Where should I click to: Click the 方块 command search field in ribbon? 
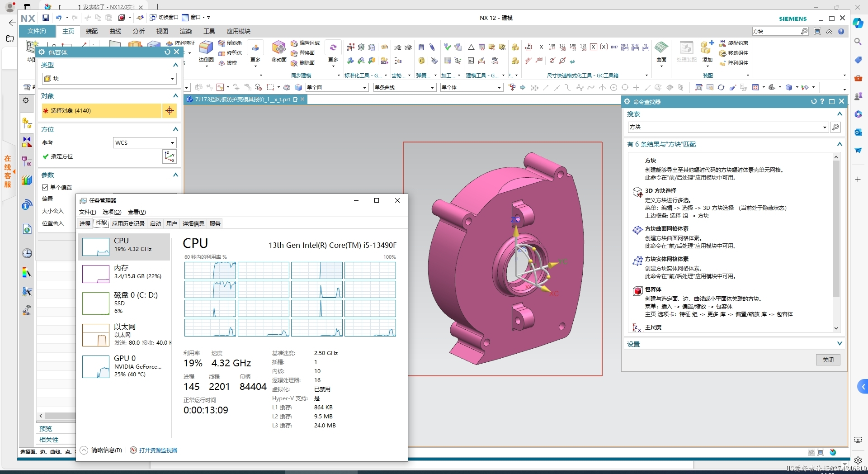point(776,31)
